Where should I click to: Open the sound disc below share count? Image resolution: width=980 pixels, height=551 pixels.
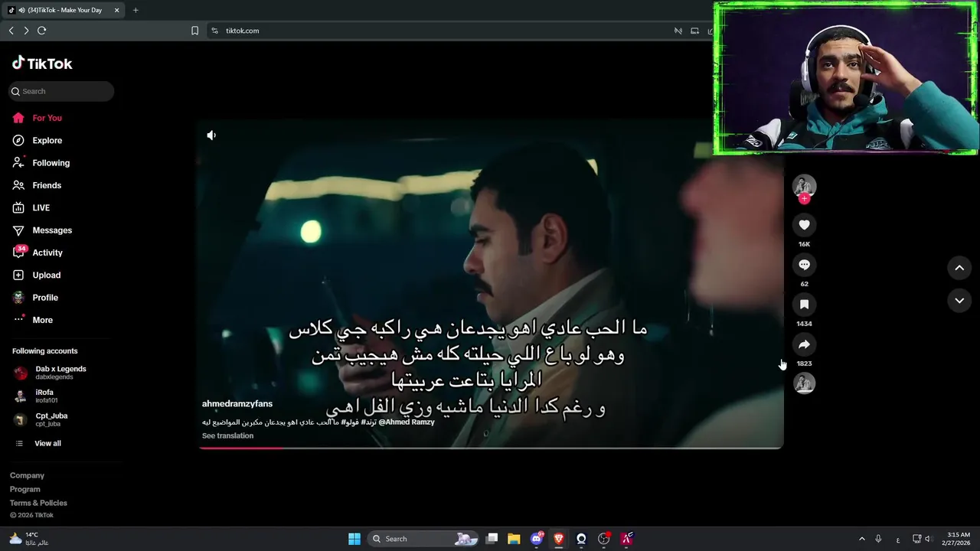[804, 383]
